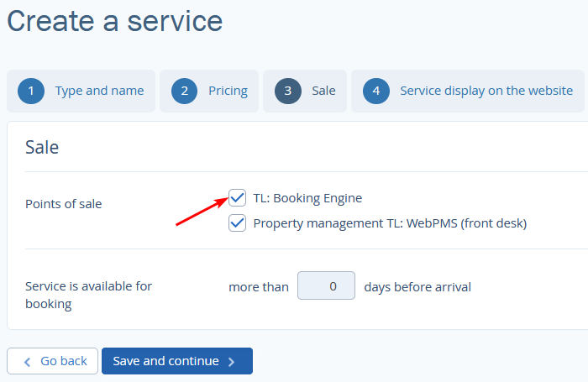This screenshot has width=588, height=382.
Task: Click the Go back button
Action: tap(52, 361)
